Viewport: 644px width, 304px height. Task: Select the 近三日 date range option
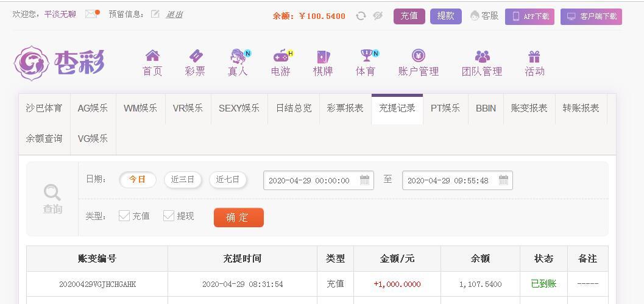pos(183,180)
